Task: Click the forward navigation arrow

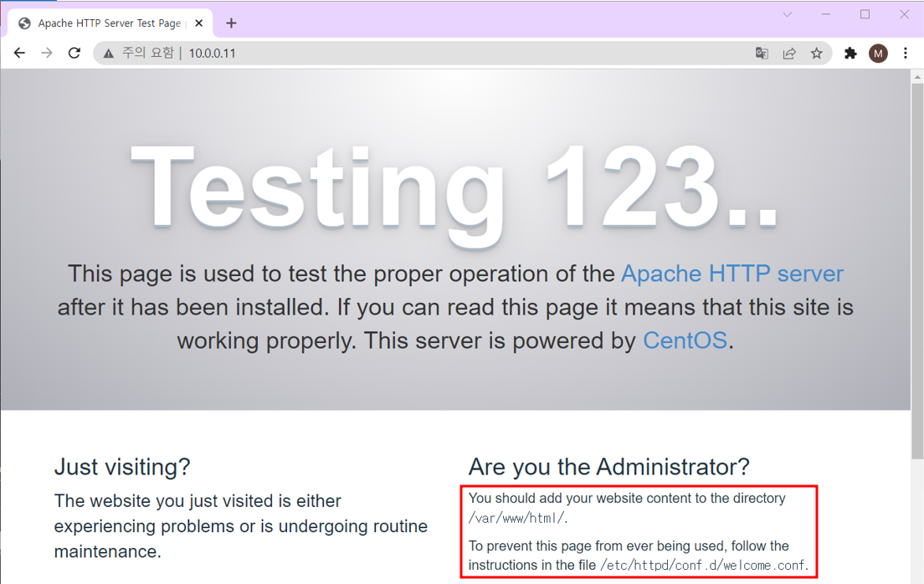Action: tap(47, 53)
